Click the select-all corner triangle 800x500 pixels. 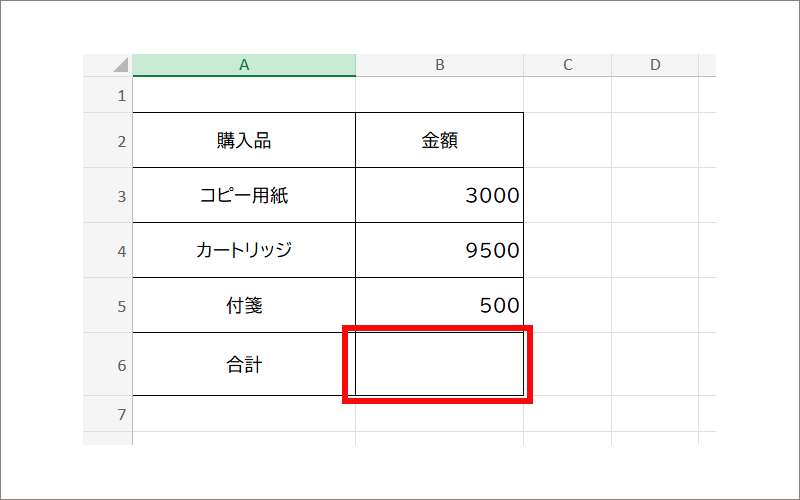pyautogui.click(x=120, y=66)
